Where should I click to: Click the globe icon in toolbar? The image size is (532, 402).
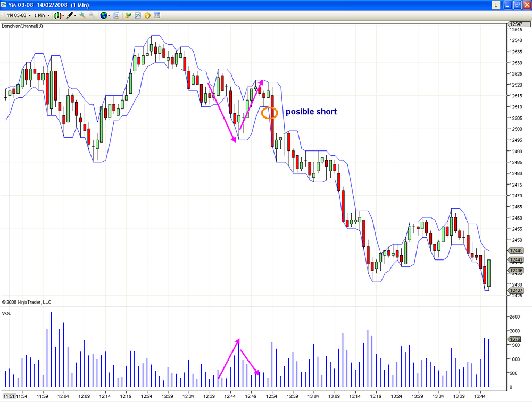[104, 15]
